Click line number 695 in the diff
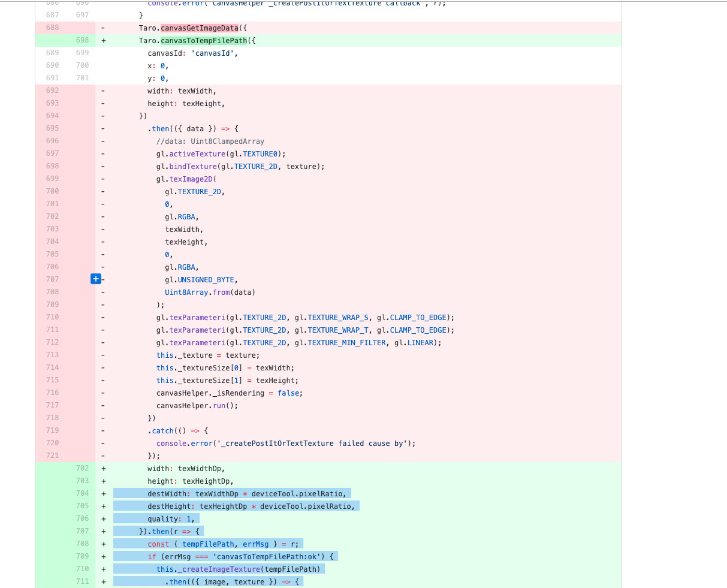 (52, 128)
